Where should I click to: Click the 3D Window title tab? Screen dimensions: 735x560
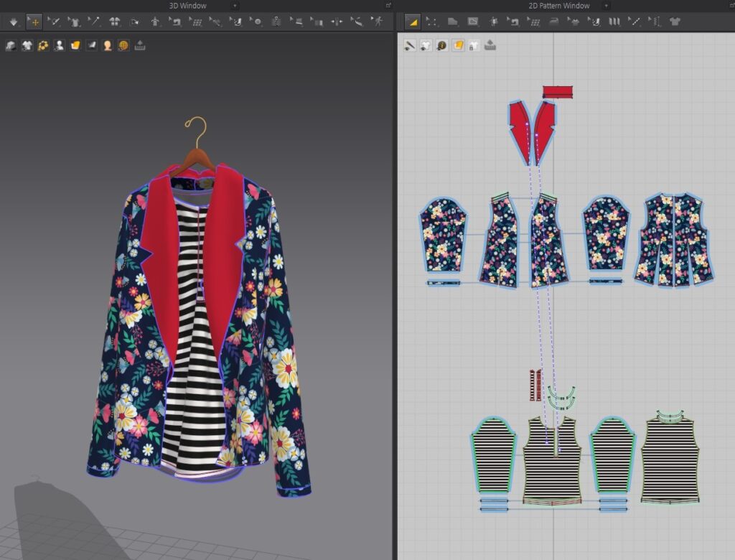[187, 5]
